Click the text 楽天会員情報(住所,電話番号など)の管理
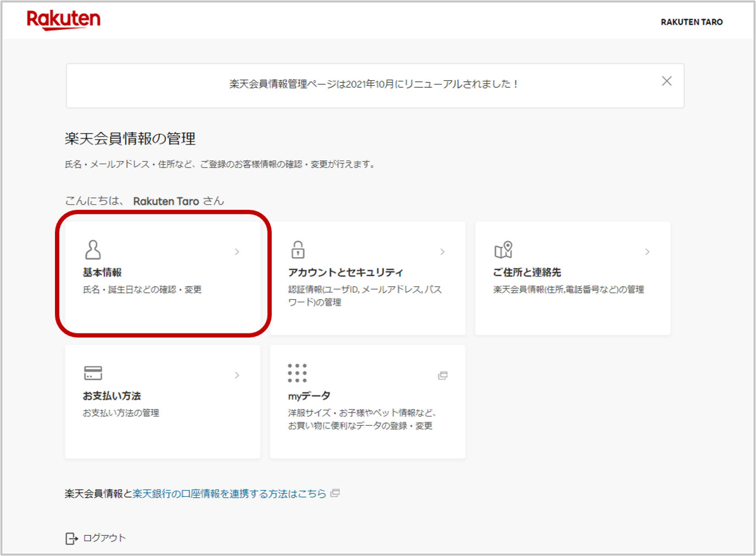Image resolution: width=756 pixels, height=556 pixels. (x=569, y=290)
